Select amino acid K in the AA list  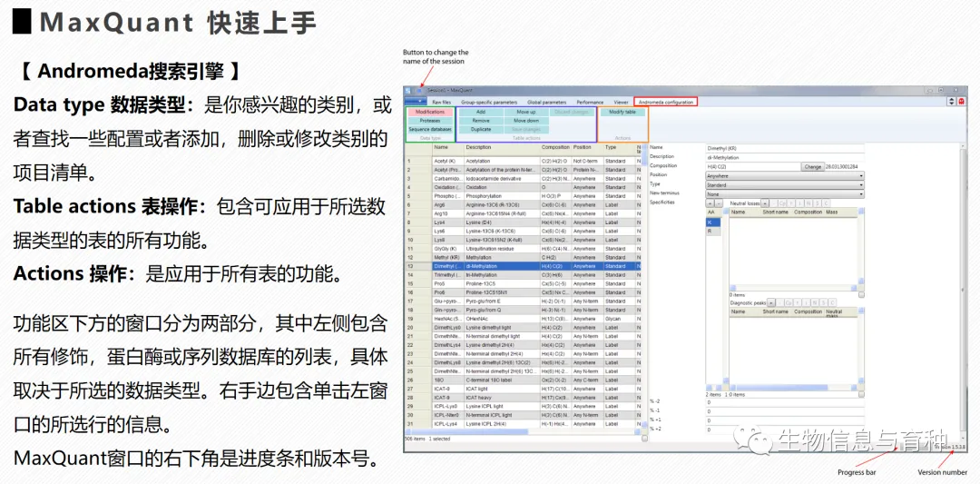(x=713, y=222)
